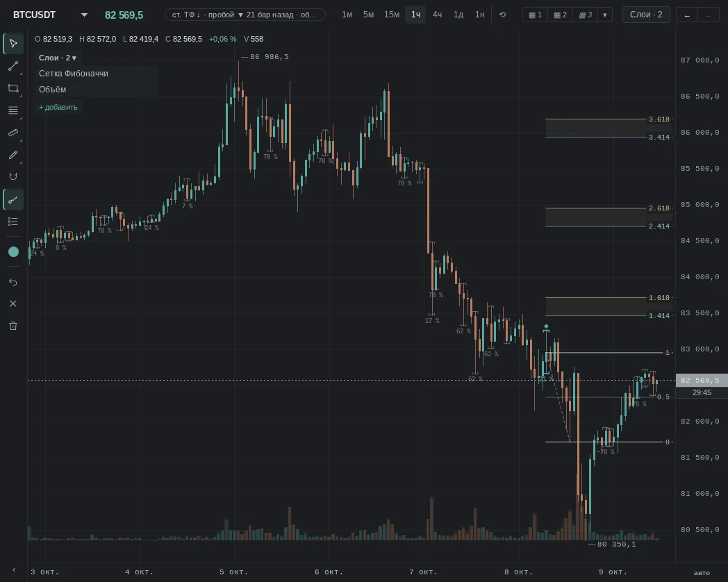Apply chart layout preset 2

561,15
